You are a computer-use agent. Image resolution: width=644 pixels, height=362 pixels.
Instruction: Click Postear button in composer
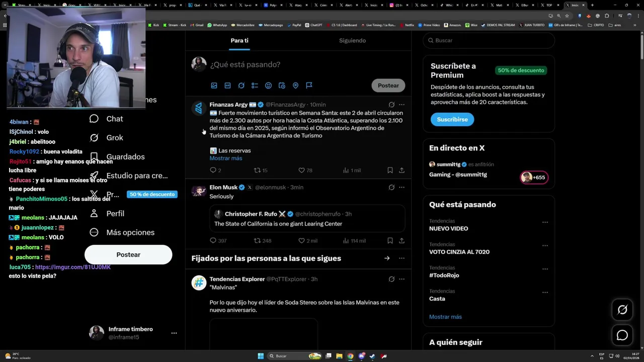click(x=388, y=85)
